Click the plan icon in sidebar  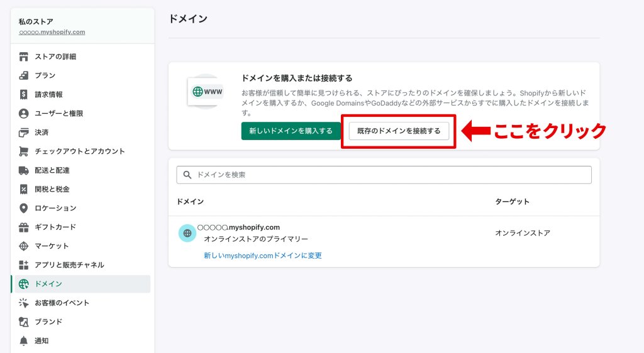(24, 75)
